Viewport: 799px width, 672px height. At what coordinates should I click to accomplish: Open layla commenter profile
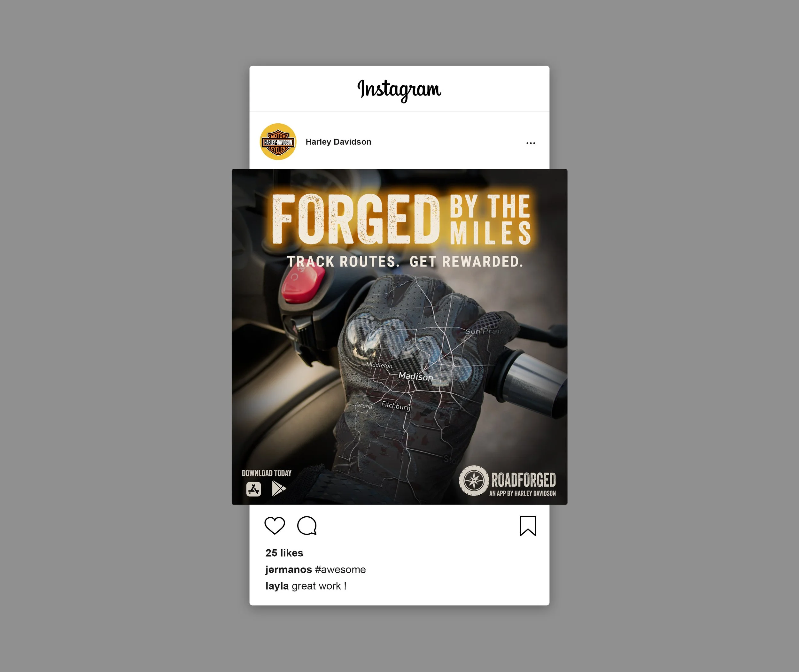click(277, 586)
